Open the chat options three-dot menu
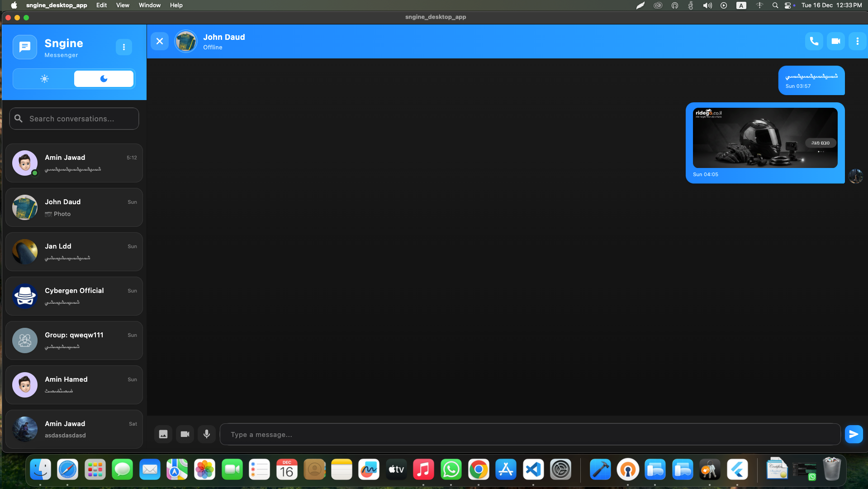The image size is (868, 489). click(x=857, y=41)
